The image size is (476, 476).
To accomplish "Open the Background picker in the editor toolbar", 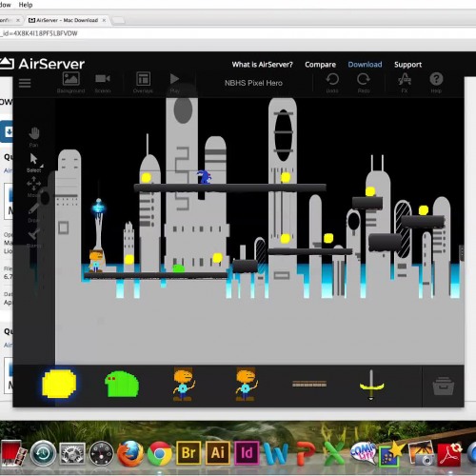I will coord(70,83).
